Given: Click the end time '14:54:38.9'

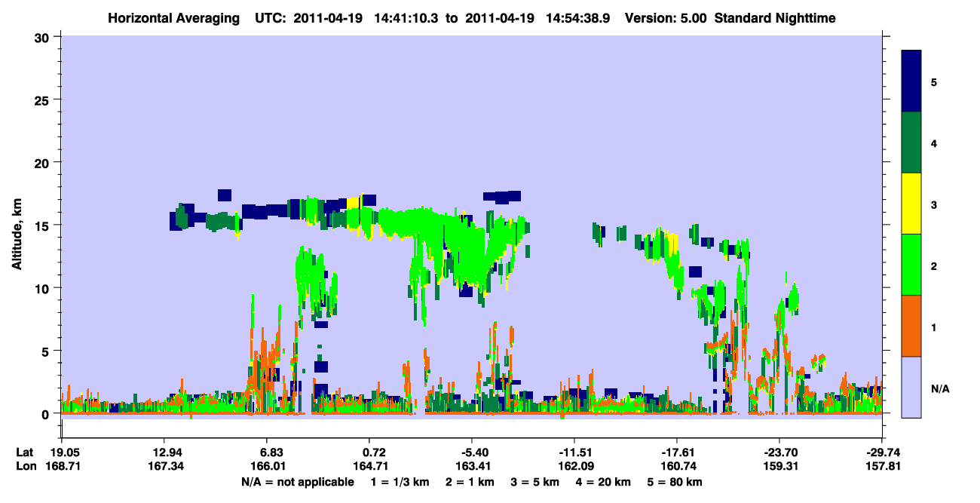Looking at the screenshot, I should tap(578, 17).
